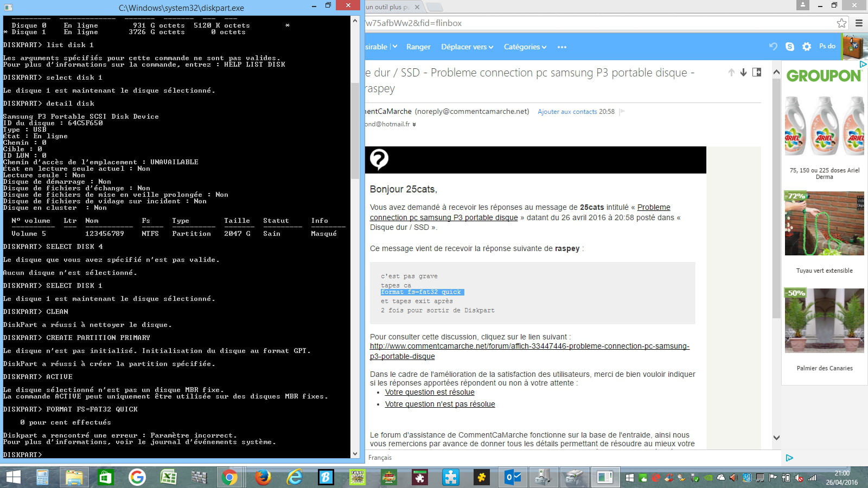Viewport: 868px width, 488px height.
Task: Go to previous message with up arrow
Action: point(731,72)
